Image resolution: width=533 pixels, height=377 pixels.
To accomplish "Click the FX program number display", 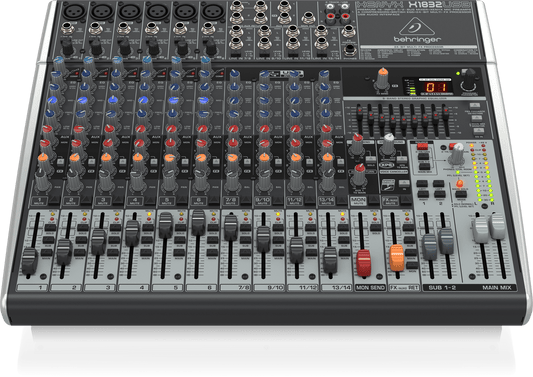I will (x=436, y=87).
